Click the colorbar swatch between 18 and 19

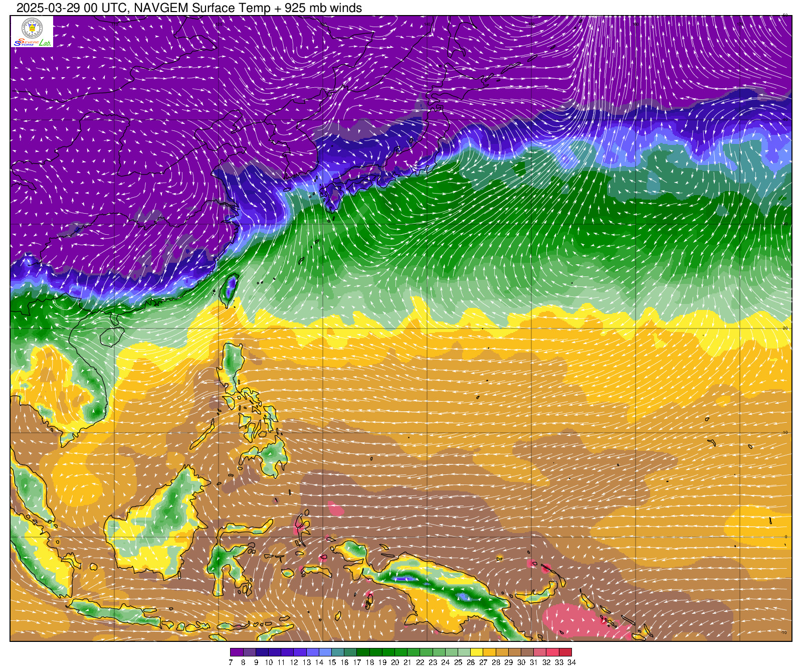(375, 652)
